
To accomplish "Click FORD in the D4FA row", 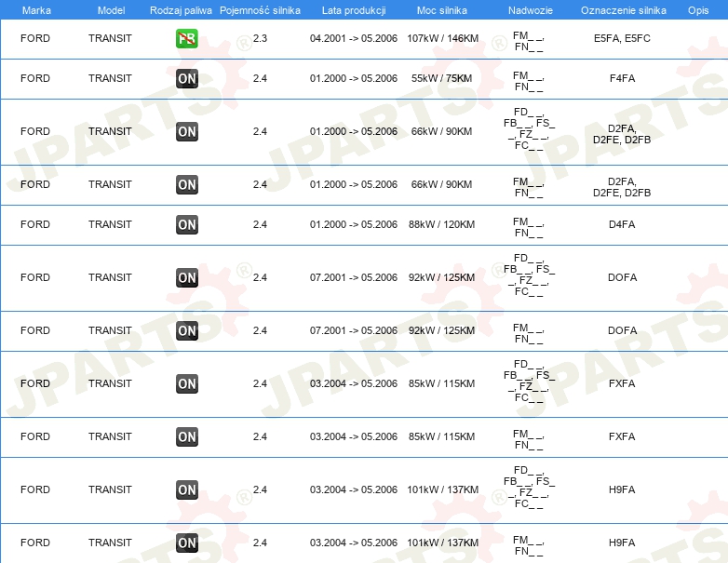I will click(35, 224).
